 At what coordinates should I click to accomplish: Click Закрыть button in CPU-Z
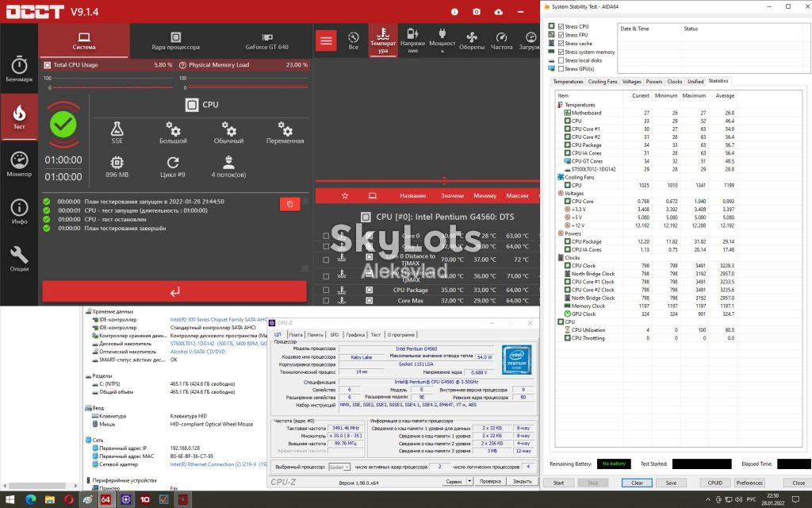522,481
